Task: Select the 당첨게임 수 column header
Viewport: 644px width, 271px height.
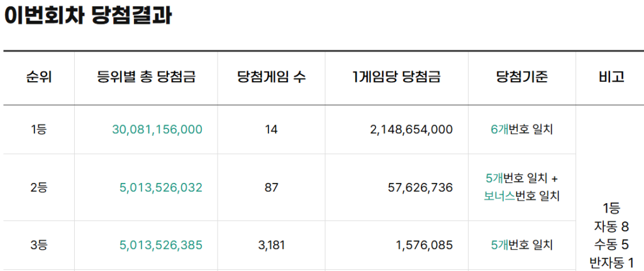Action: [271, 78]
